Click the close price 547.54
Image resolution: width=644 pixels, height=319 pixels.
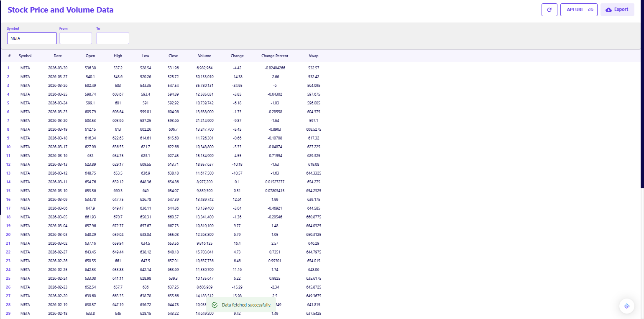173,85
